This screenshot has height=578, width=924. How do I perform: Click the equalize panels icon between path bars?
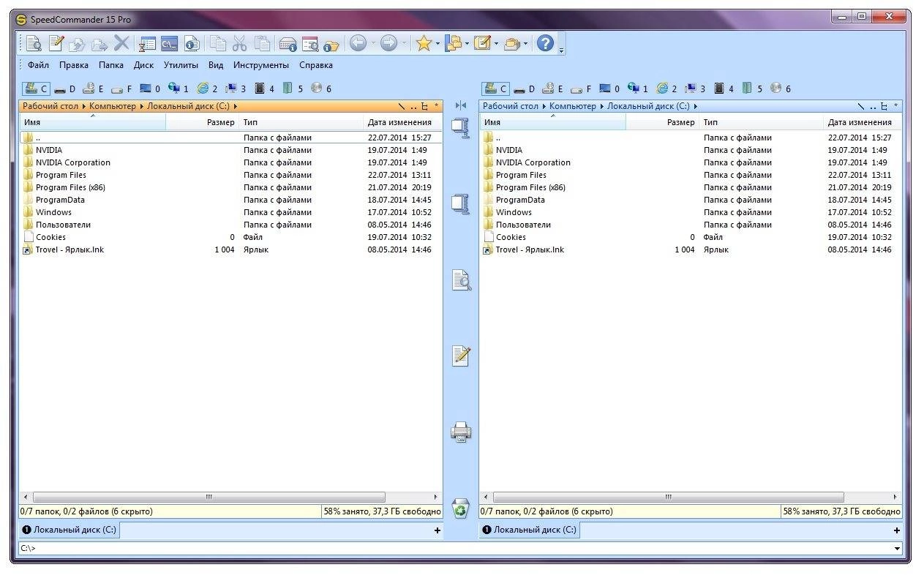(x=461, y=106)
